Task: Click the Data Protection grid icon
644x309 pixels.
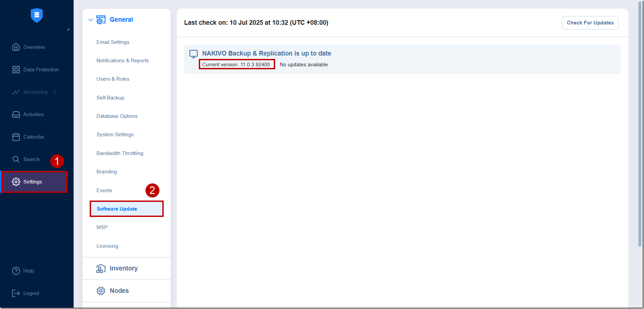Action: coord(16,70)
